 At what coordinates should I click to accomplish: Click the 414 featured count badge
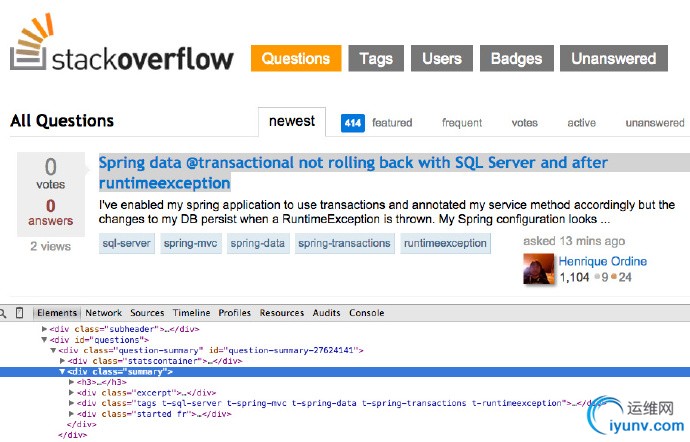click(353, 123)
